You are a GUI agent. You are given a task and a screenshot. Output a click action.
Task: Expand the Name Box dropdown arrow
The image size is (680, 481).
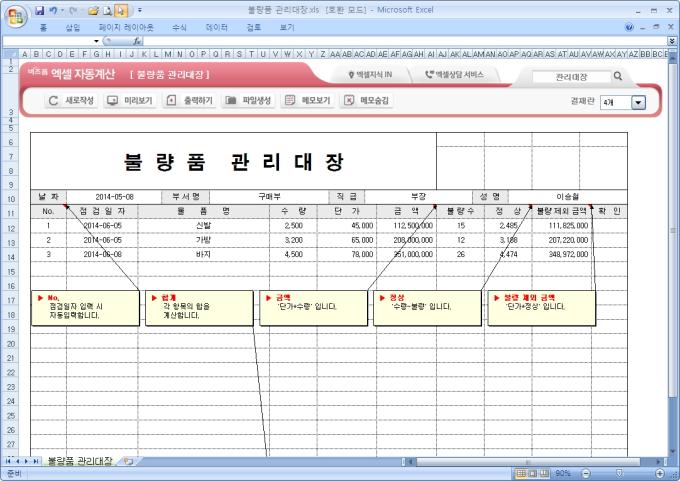[96, 41]
